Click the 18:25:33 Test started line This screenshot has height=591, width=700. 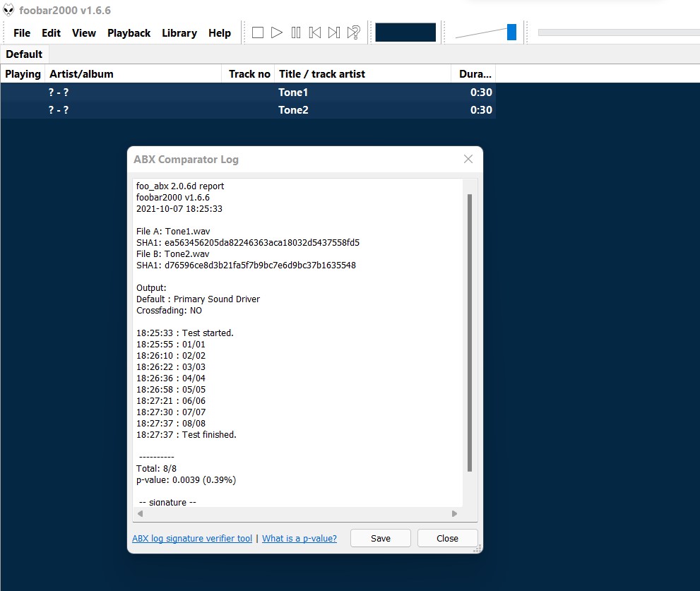pyautogui.click(x=185, y=333)
